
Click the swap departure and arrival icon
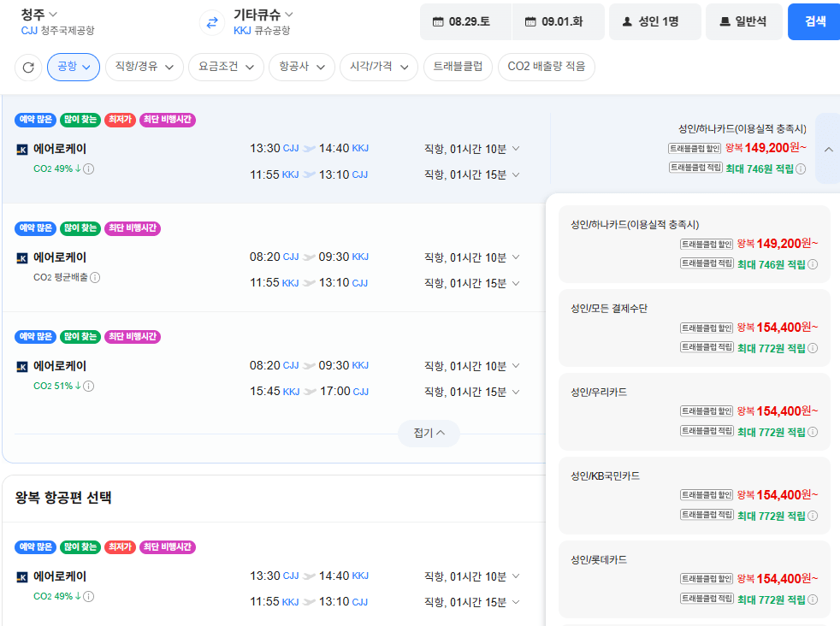212,22
